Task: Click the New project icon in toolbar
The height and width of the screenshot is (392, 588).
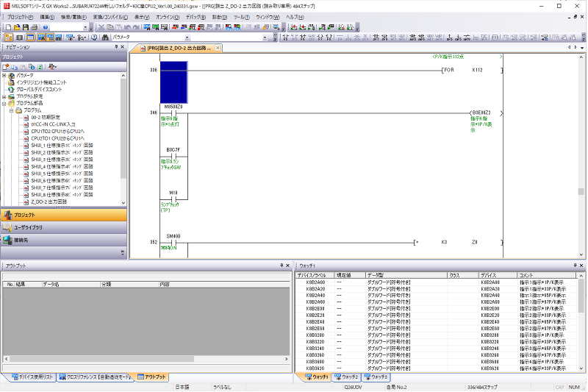Action: pyautogui.click(x=7, y=27)
